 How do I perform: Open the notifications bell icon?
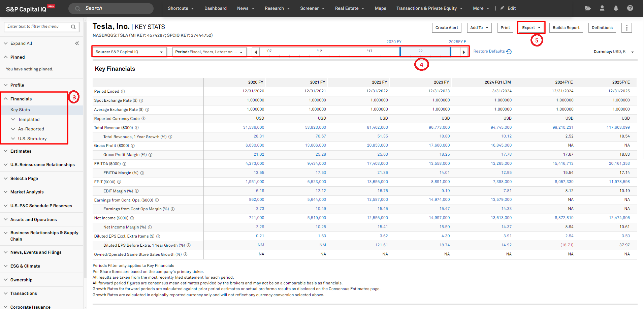coord(616,8)
